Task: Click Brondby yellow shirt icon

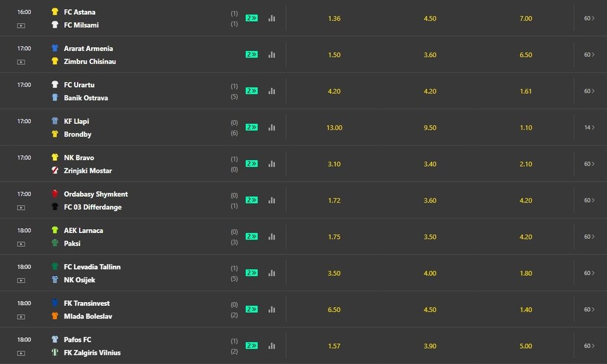Action: [55, 134]
